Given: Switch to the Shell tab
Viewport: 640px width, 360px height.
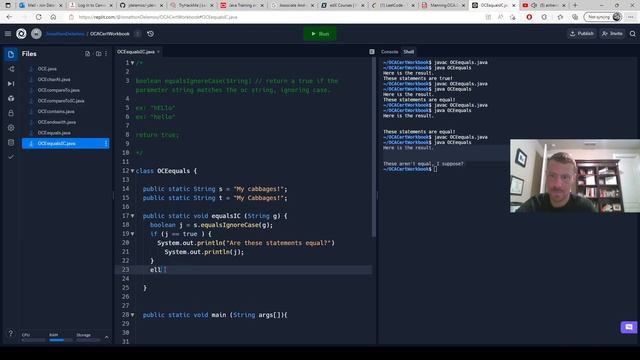Looking at the screenshot, I should tap(409, 52).
